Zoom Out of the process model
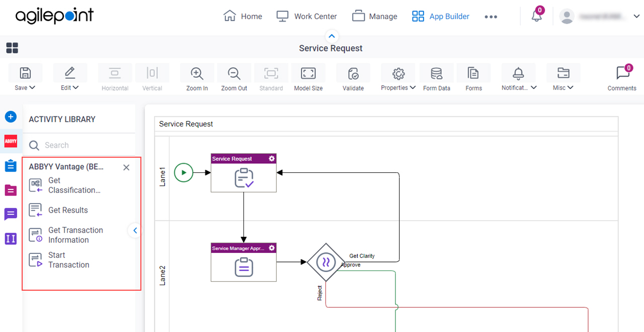 [x=234, y=78]
